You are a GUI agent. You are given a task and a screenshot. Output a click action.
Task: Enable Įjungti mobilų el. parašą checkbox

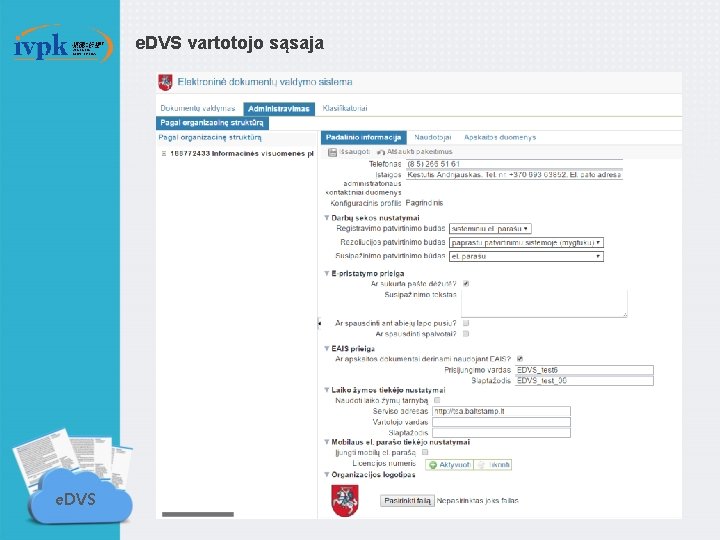[425, 452]
